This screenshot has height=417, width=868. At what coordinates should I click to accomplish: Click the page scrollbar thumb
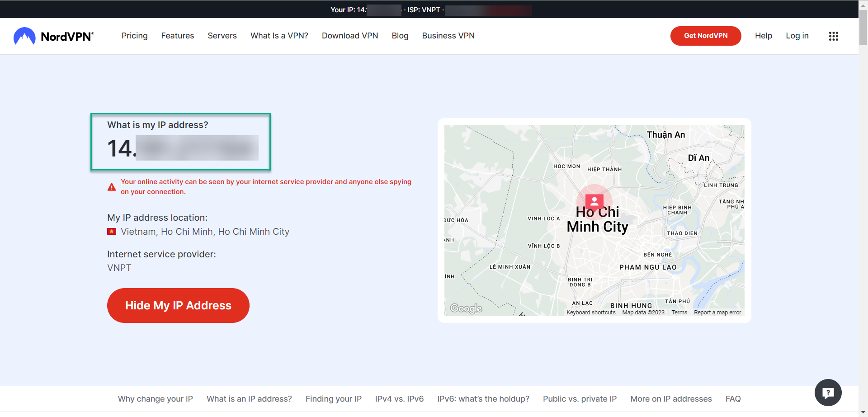863,27
